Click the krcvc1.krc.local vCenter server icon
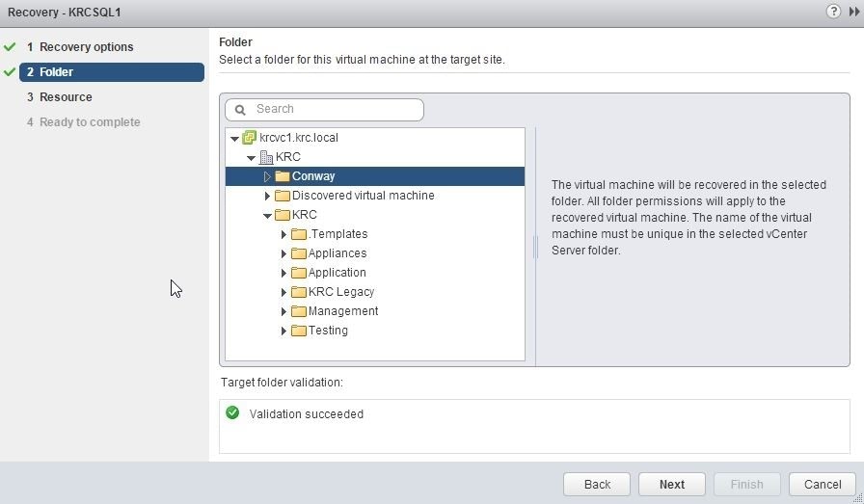This screenshot has height=504, width=864. [x=250, y=138]
